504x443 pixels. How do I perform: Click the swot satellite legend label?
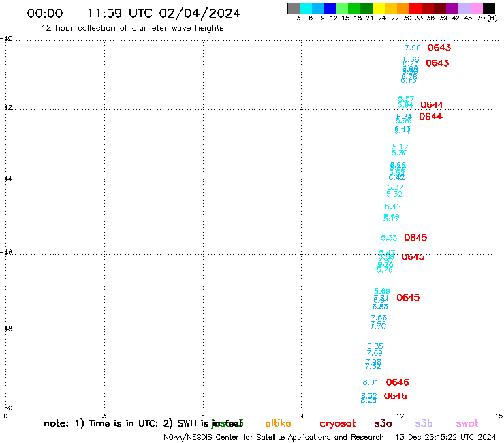click(x=467, y=423)
